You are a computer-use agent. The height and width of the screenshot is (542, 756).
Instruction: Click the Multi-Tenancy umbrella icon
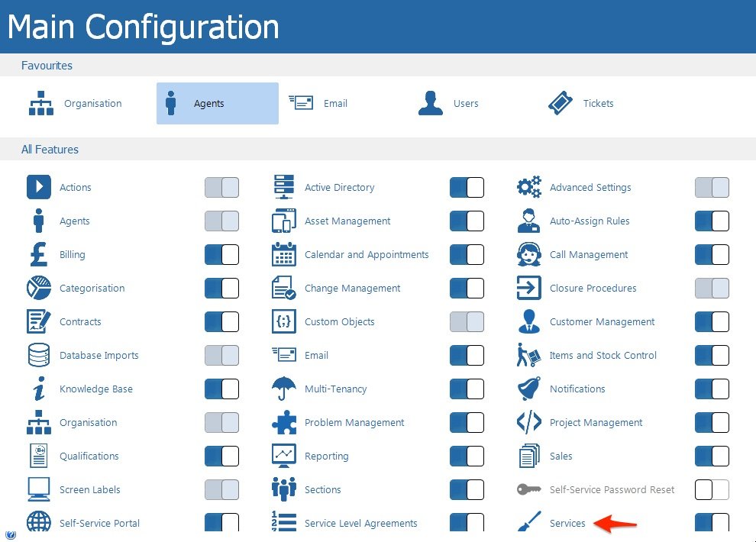click(283, 389)
